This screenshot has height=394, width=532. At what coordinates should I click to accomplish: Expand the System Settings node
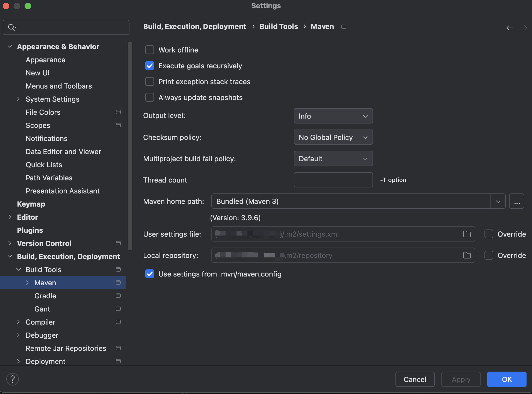[x=19, y=99]
